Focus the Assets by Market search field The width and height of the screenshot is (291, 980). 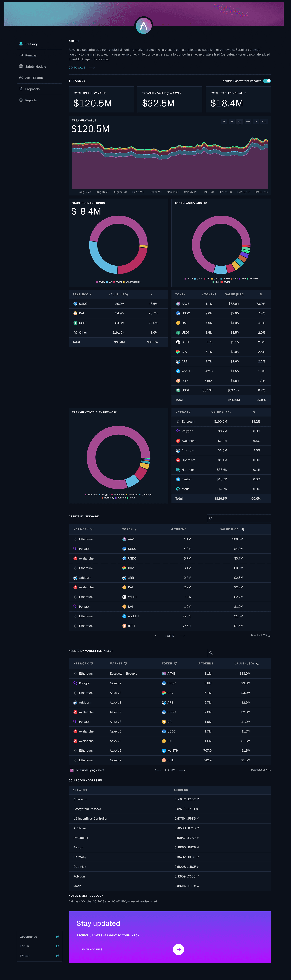[x=239, y=653]
